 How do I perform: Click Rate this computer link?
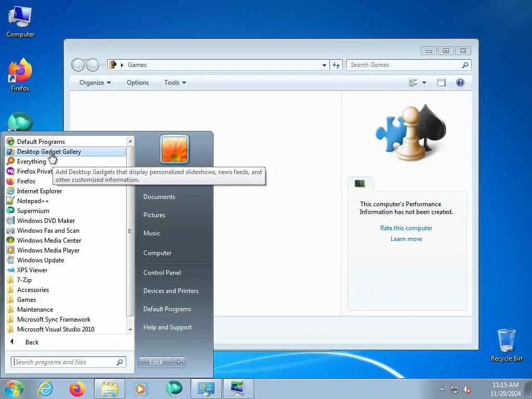click(x=406, y=228)
